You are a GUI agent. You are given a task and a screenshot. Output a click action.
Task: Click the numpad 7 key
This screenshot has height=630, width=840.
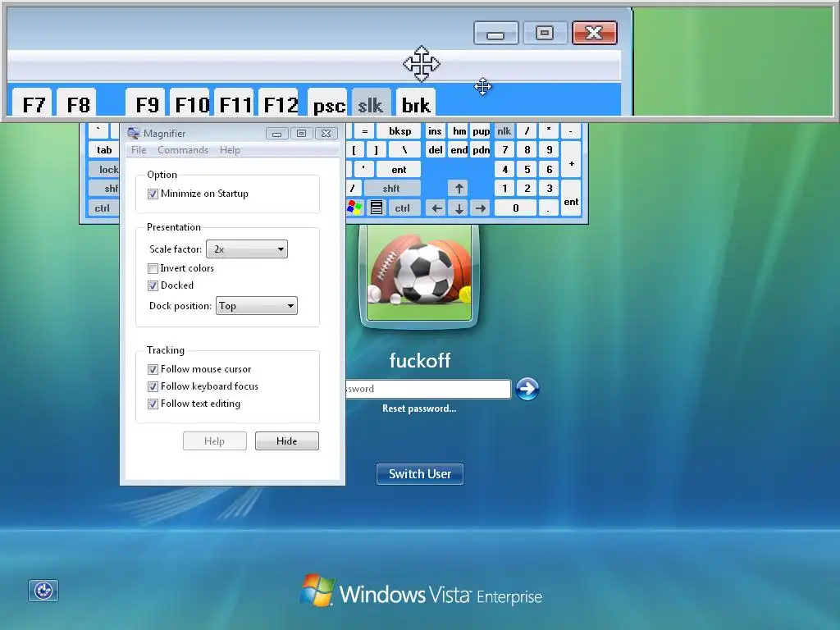[x=504, y=150]
